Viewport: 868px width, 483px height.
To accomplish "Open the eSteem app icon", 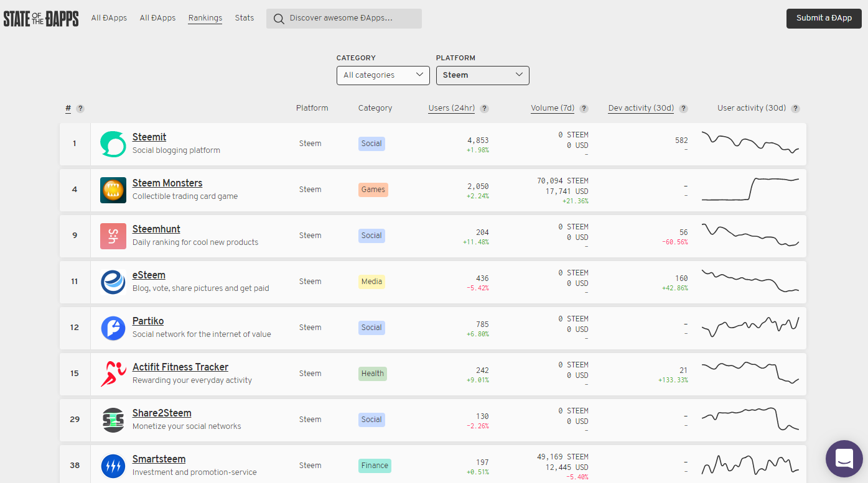I will point(113,282).
